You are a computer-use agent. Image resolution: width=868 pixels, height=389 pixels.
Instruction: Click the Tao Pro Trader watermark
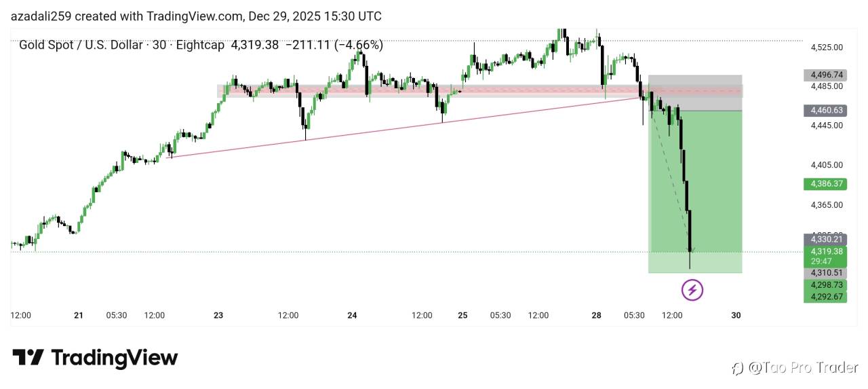(x=795, y=368)
